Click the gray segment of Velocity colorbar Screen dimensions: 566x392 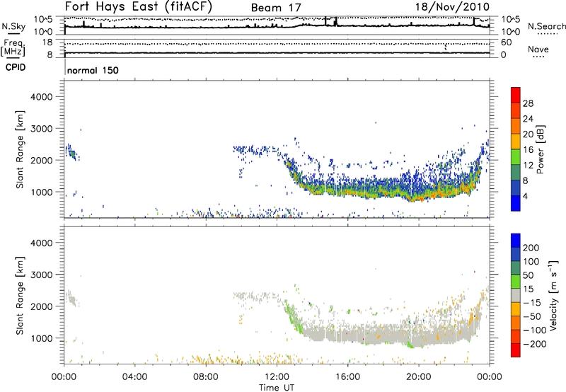point(516,296)
